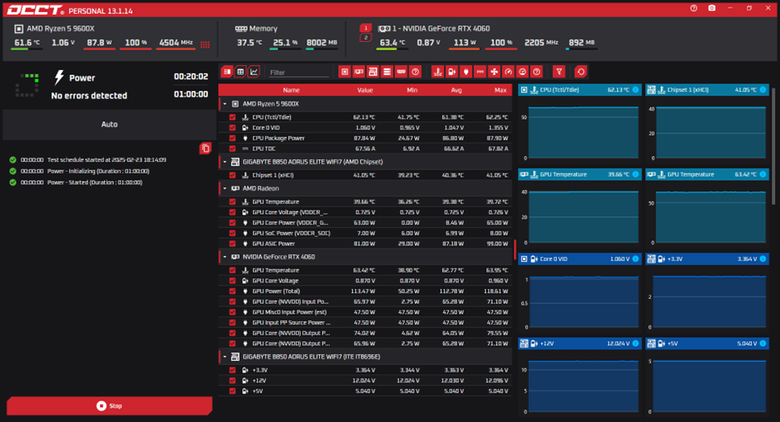Uncheck the GPU Power (Total) checkbox

point(232,291)
